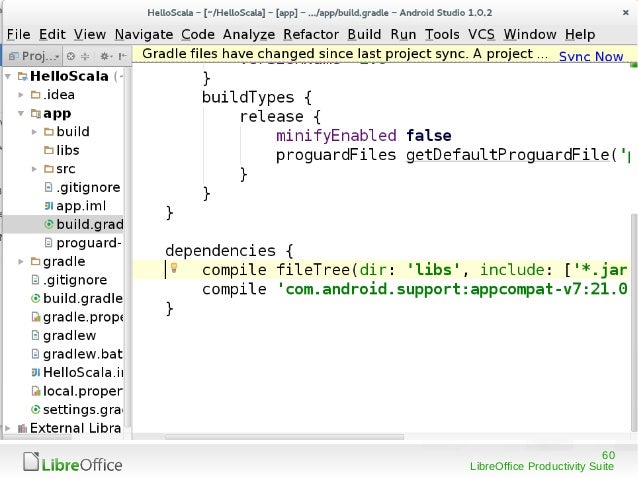Click the scroll-from-source target icon

pyautogui.click(x=71, y=56)
